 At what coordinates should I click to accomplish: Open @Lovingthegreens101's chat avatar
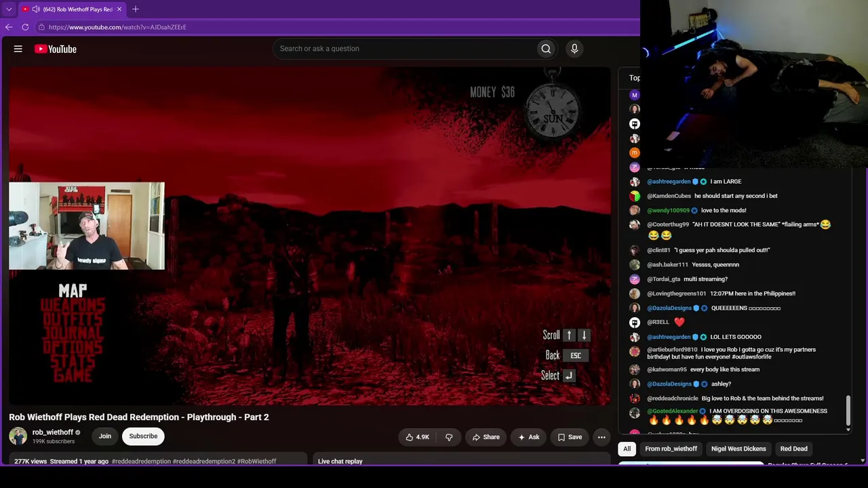(x=635, y=293)
